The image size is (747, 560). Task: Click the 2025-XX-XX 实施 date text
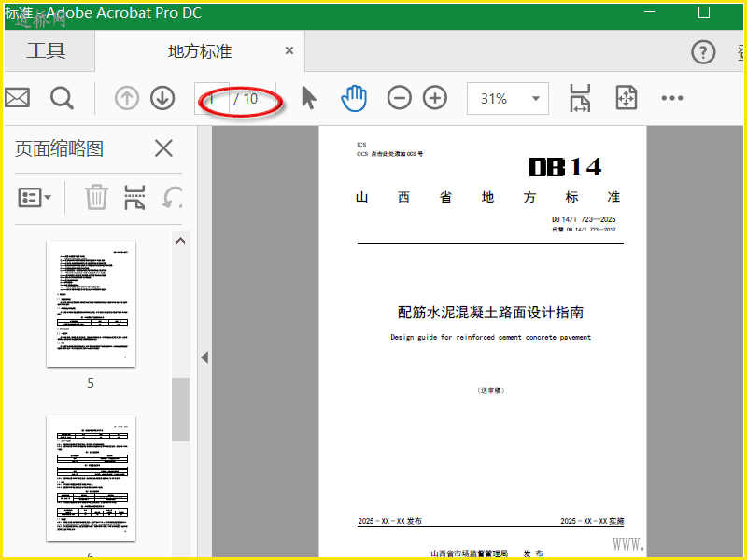tap(592, 521)
